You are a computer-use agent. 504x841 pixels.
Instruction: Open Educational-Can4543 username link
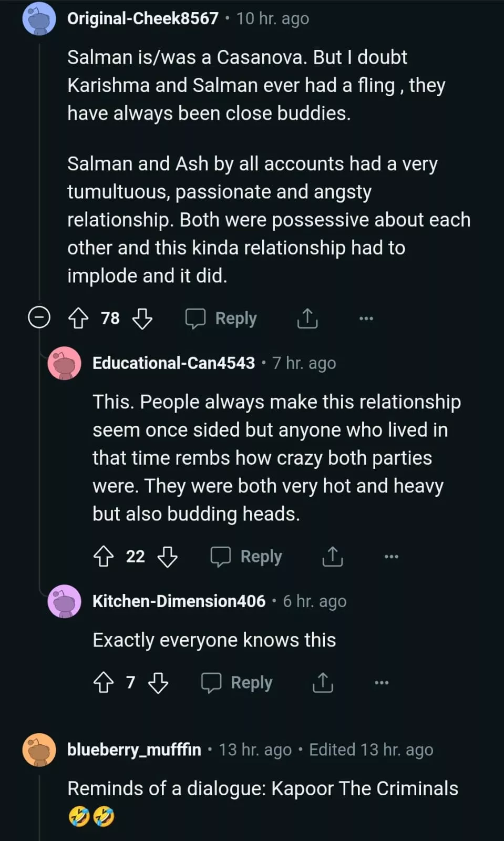click(173, 363)
